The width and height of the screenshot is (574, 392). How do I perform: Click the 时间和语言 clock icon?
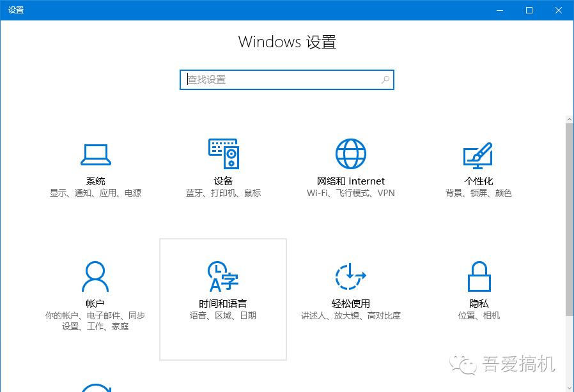pyautogui.click(x=223, y=276)
